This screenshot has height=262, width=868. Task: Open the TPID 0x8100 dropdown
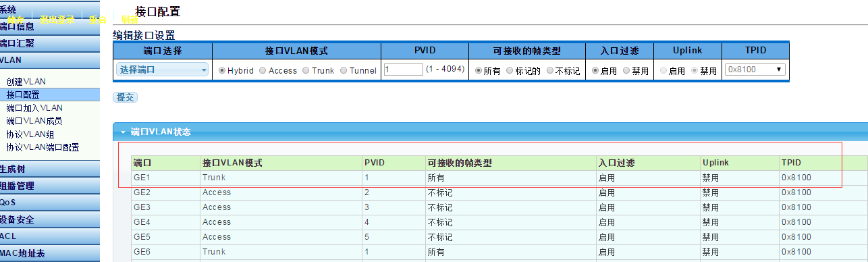755,70
